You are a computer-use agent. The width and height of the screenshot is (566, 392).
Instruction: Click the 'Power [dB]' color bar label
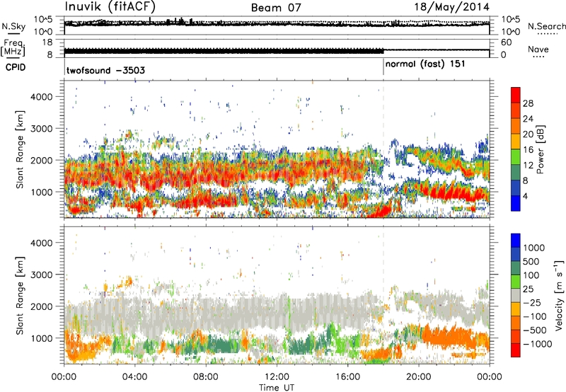(x=540, y=149)
